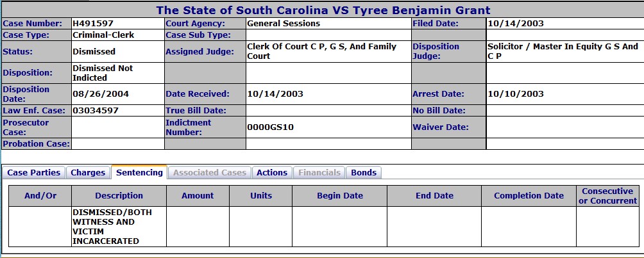Image resolution: width=644 pixels, height=258 pixels.
Task: Click the Units column header
Action: [x=261, y=195]
